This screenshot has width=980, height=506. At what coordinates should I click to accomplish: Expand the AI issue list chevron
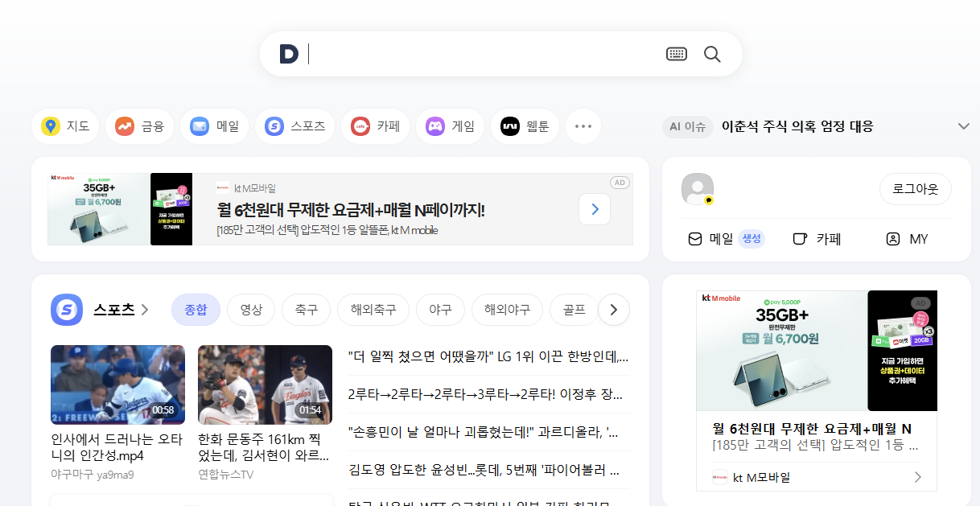click(963, 126)
